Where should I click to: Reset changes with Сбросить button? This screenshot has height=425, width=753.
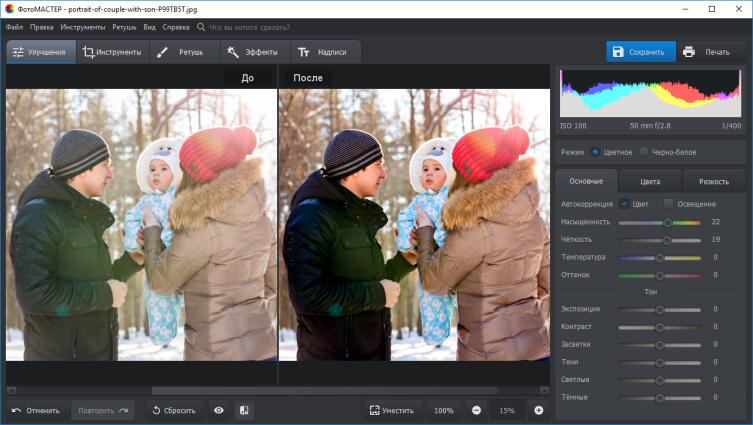coord(173,410)
